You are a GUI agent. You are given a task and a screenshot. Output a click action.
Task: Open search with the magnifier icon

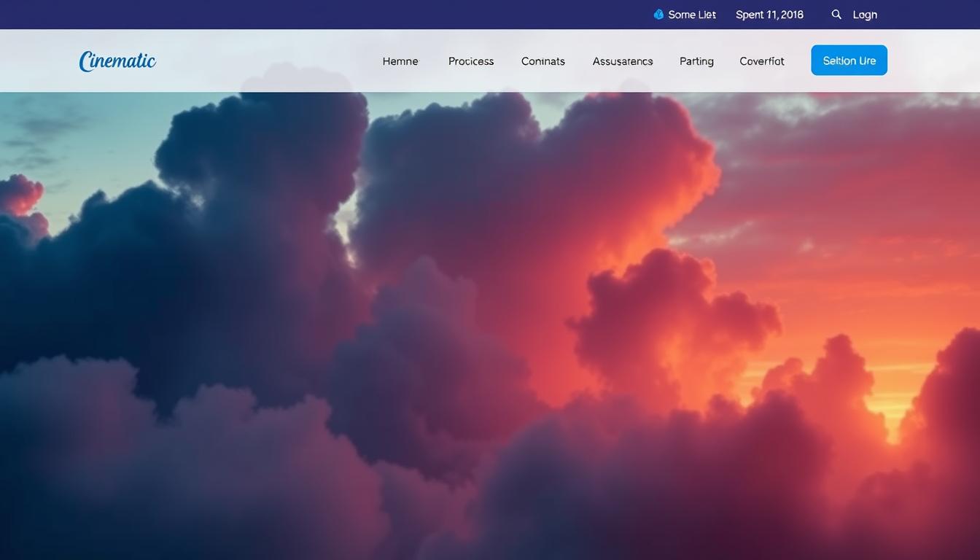[x=836, y=15]
